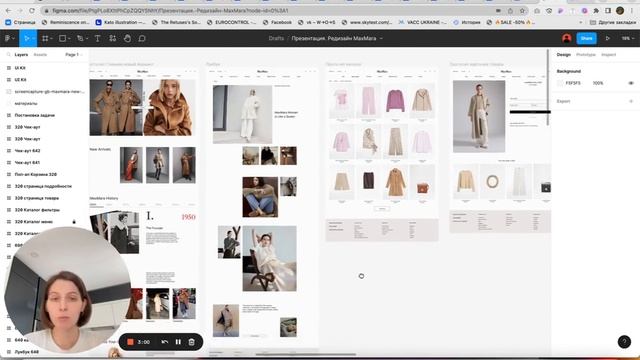Click the Chrome profile avatar
The width and height of the screenshot is (640, 360).
pos(620,11)
